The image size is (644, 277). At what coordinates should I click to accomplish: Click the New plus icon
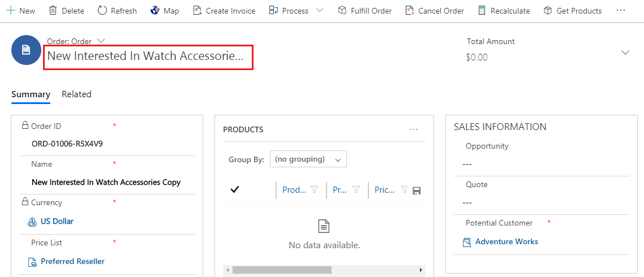pos(11,11)
